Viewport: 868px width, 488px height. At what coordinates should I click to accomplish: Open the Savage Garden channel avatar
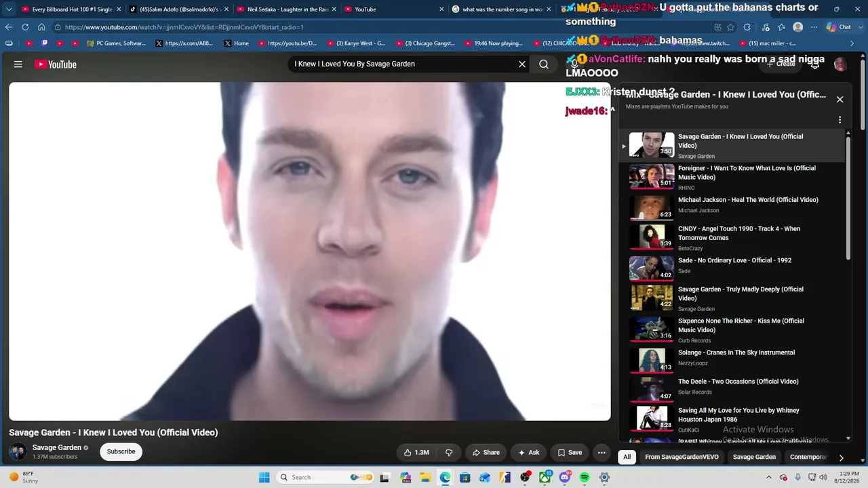(18, 451)
